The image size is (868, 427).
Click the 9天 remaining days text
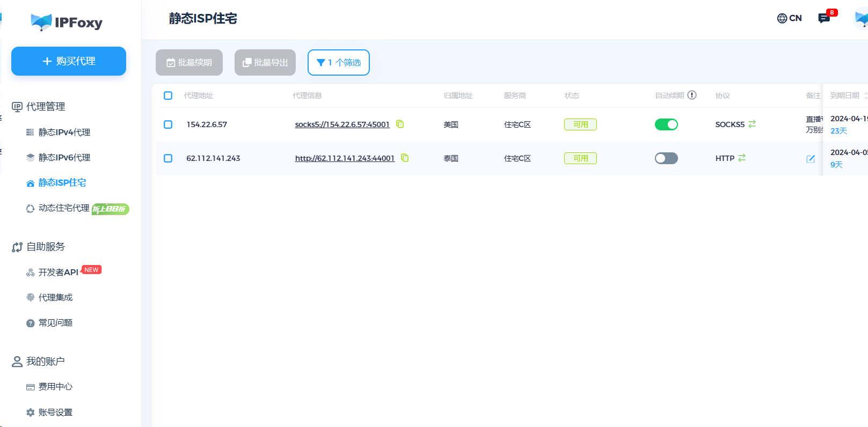tap(836, 165)
